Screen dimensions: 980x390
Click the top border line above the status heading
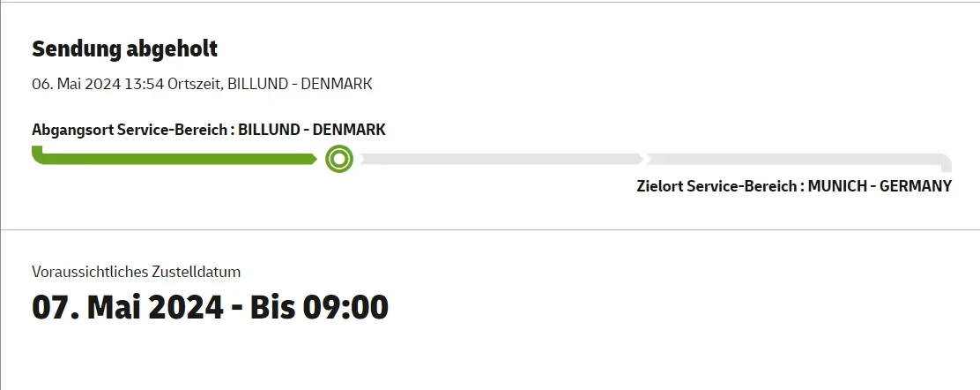tap(490, 3)
